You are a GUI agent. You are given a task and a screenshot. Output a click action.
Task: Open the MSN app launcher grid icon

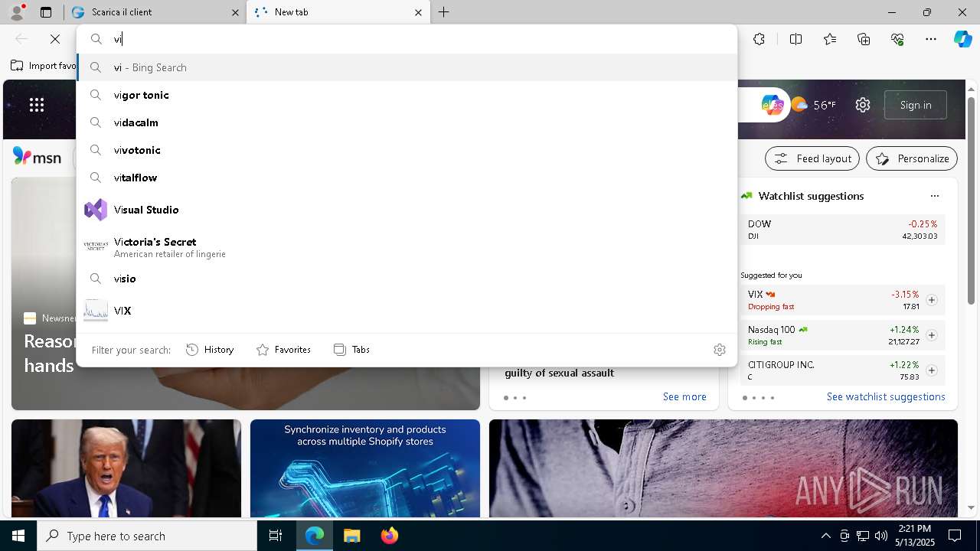click(37, 105)
